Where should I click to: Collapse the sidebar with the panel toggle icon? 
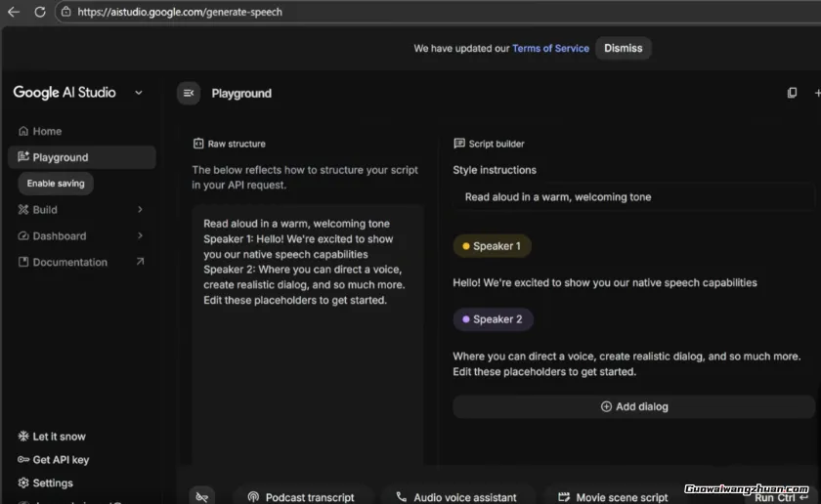coord(189,93)
